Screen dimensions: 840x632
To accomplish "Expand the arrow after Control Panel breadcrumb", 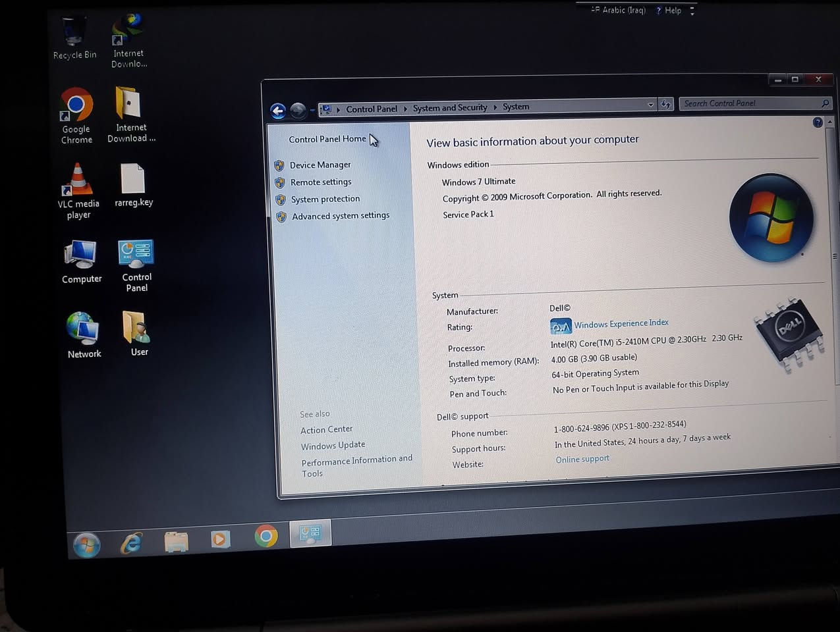I will (405, 109).
